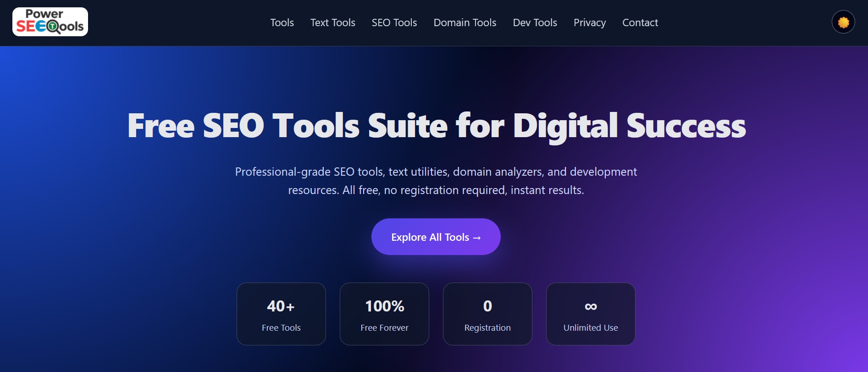This screenshot has height=372, width=868.
Task: Select Domain Tools in the top menu
Action: [x=464, y=22]
